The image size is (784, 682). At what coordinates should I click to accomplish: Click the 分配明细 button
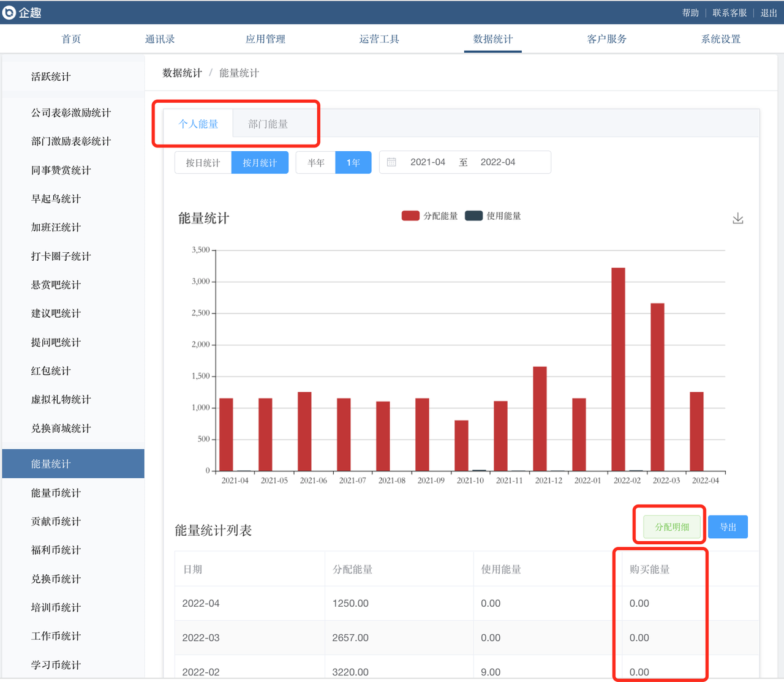pyautogui.click(x=672, y=527)
